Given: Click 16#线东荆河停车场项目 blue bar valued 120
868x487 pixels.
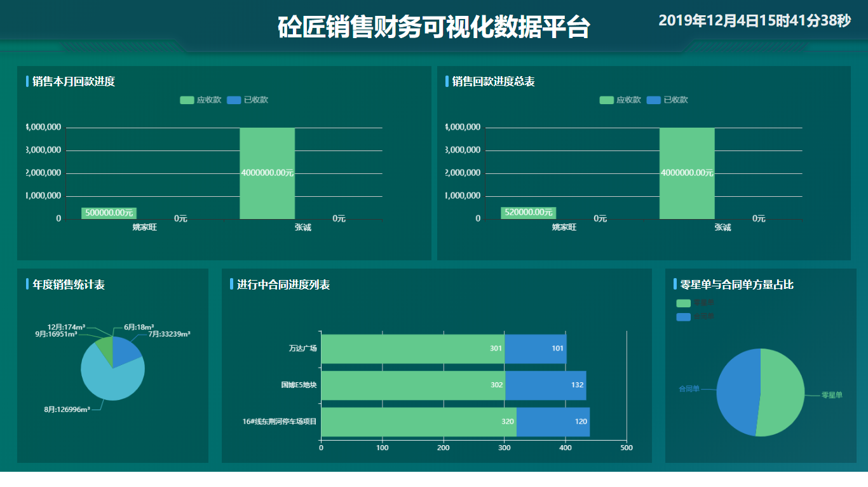Looking at the screenshot, I should 553,422.
